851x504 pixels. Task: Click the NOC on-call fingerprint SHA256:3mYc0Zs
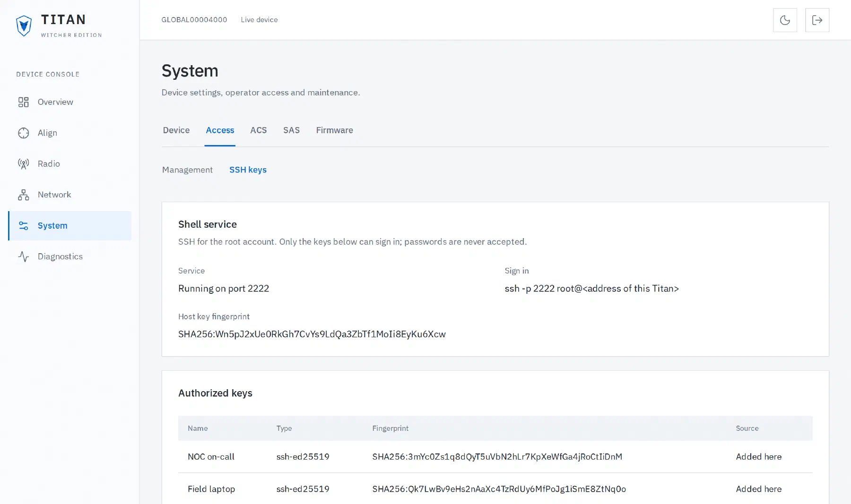click(x=497, y=457)
